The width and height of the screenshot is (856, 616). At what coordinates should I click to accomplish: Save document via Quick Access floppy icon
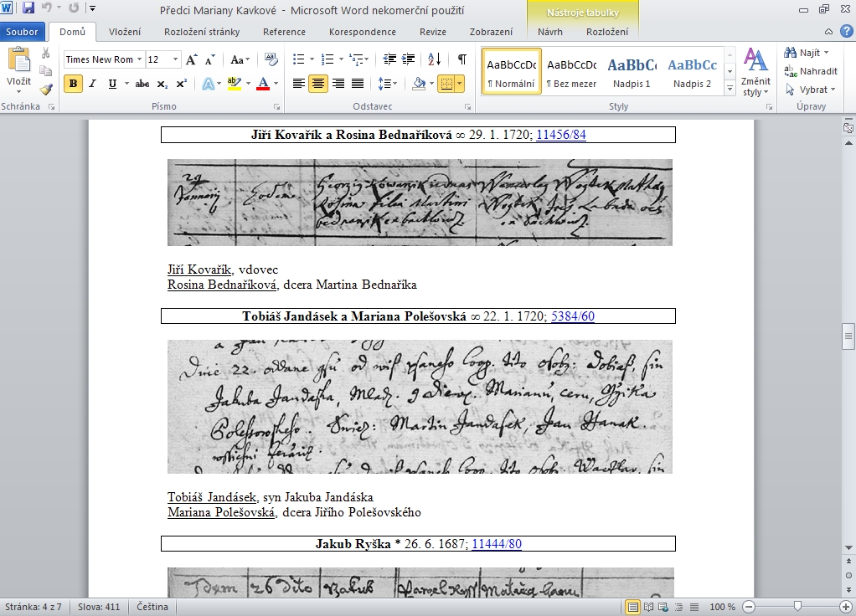28,9
